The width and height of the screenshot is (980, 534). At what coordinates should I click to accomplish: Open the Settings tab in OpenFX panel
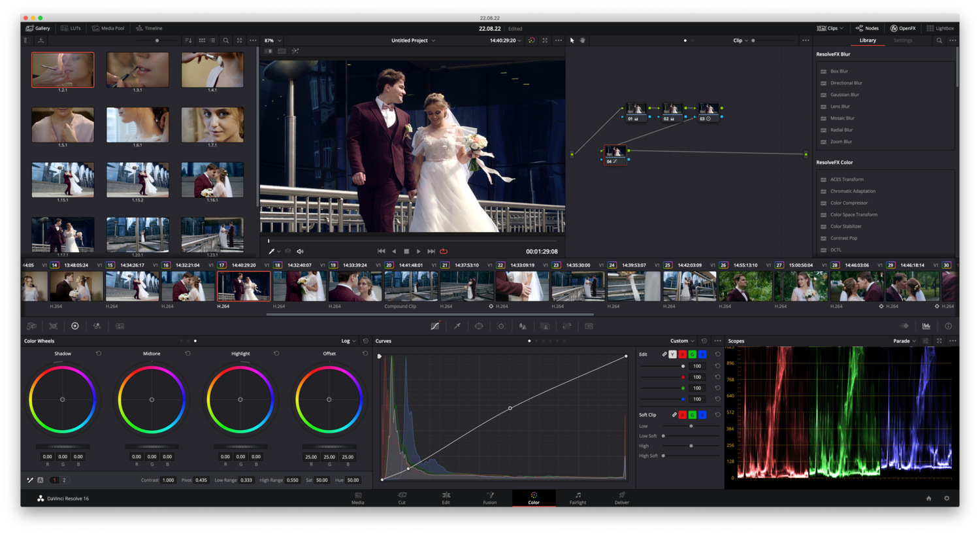(x=903, y=41)
